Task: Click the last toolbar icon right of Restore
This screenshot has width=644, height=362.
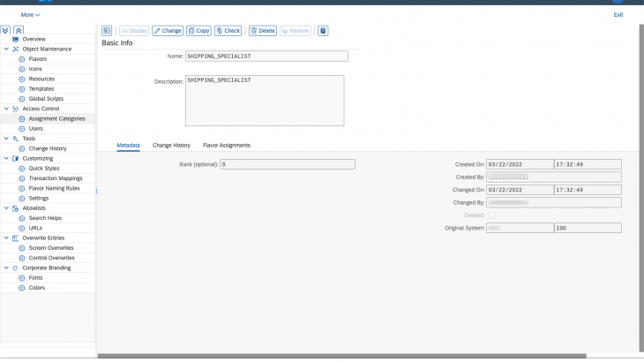Action: pos(323,31)
